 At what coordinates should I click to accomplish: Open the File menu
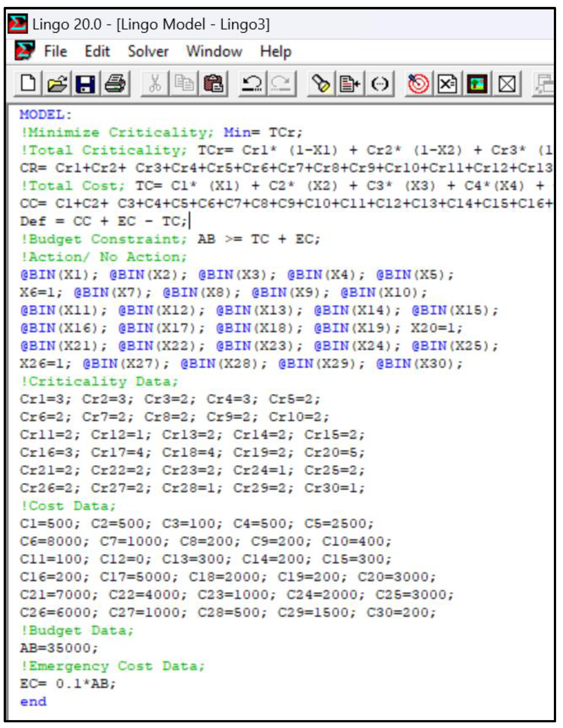click(x=56, y=52)
